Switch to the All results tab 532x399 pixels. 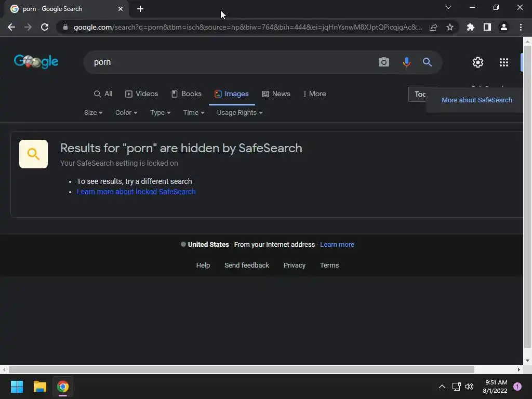click(x=103, y=94)
